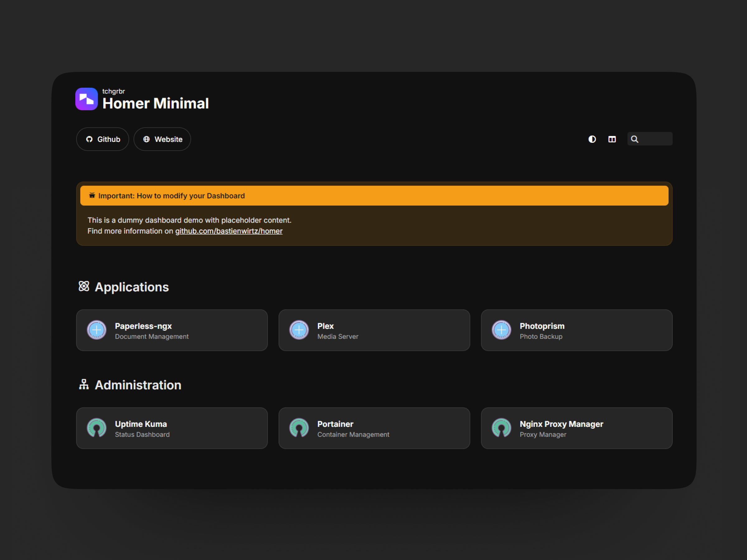Switch layout with the columns icon
747x560 pixels.
[x=612, y=139]
